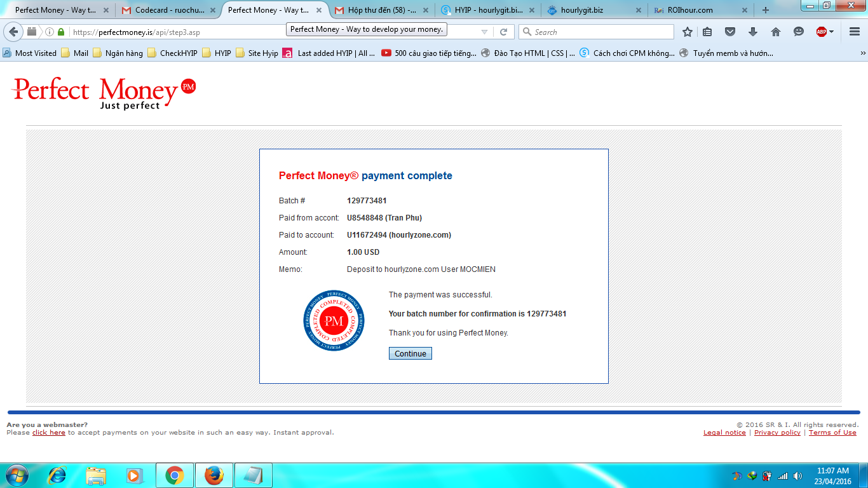Image resolution: width=868 pixels, height=488 pixels.
Task: Open the Adblock Plus dropdown arrow
Action: (831, 32)
